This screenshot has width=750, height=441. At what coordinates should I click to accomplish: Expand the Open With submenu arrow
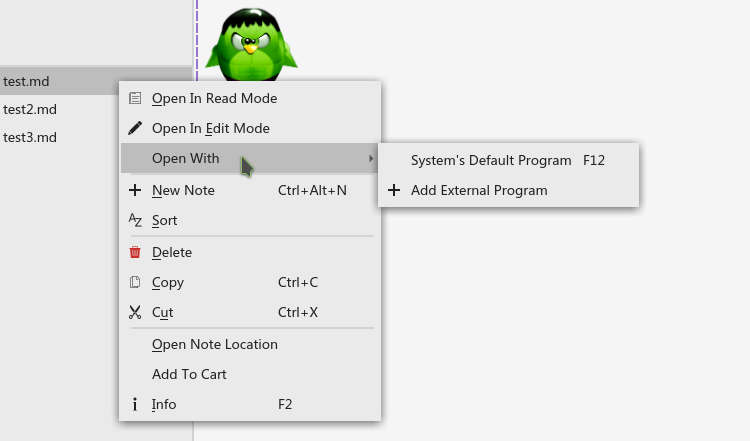tap(371, 158)
